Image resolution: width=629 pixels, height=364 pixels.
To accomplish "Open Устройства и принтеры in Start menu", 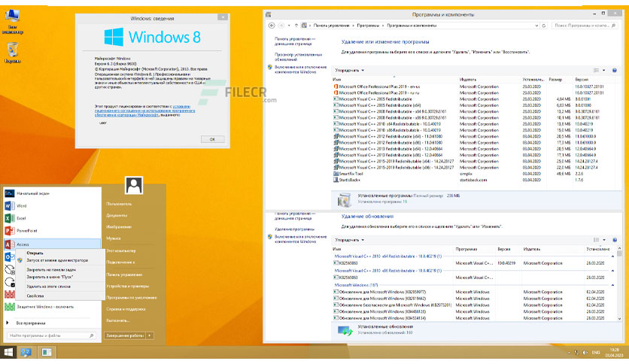I will [128, 286].
